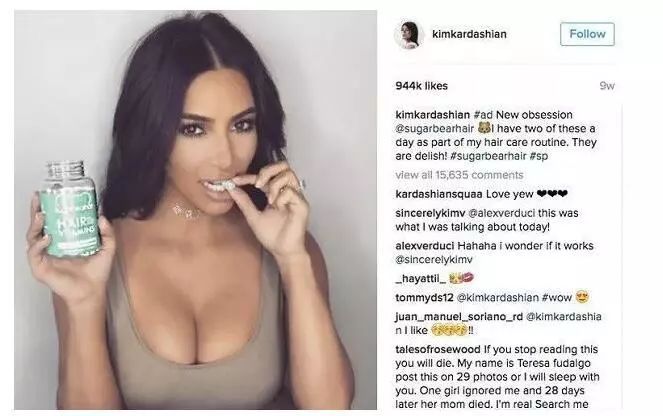The image size is (663, 416).
Task: Open the profile avatar thumbnail
Action: click(x=409, y=34)
